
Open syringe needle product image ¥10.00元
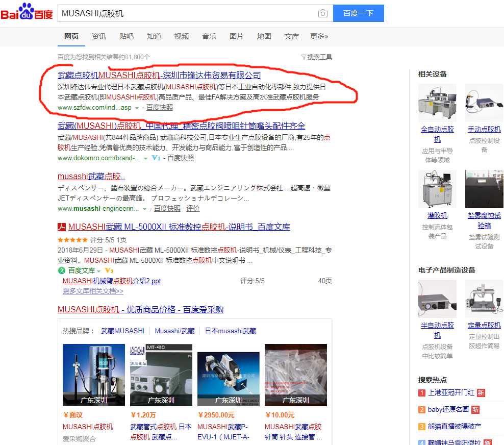(x=296, y=375)
